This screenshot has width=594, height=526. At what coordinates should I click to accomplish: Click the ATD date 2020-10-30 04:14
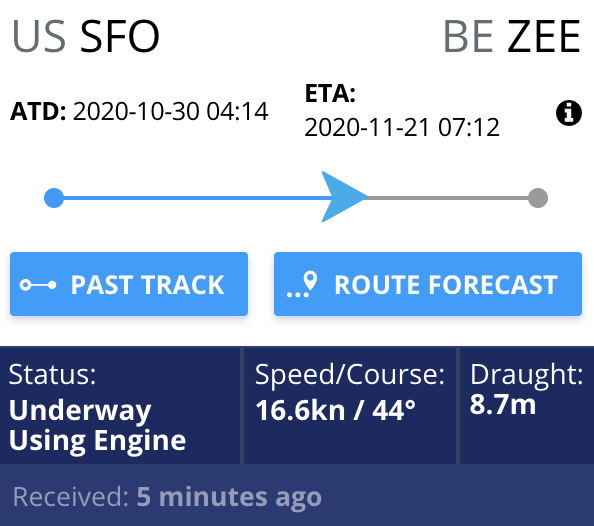(x=170, y=111)
